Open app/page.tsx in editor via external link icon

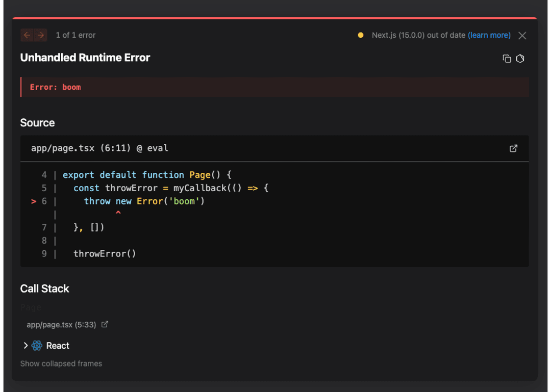[x=513, y=148]
